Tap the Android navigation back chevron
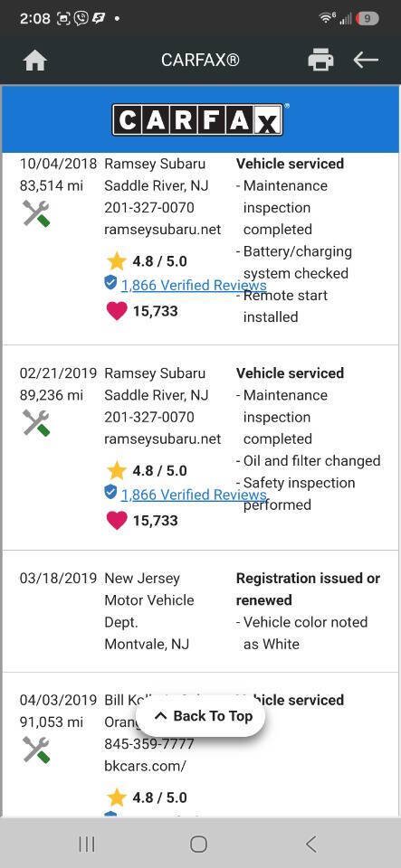The width and height of the screenshot is (401, 868). [x=311, y=844]
